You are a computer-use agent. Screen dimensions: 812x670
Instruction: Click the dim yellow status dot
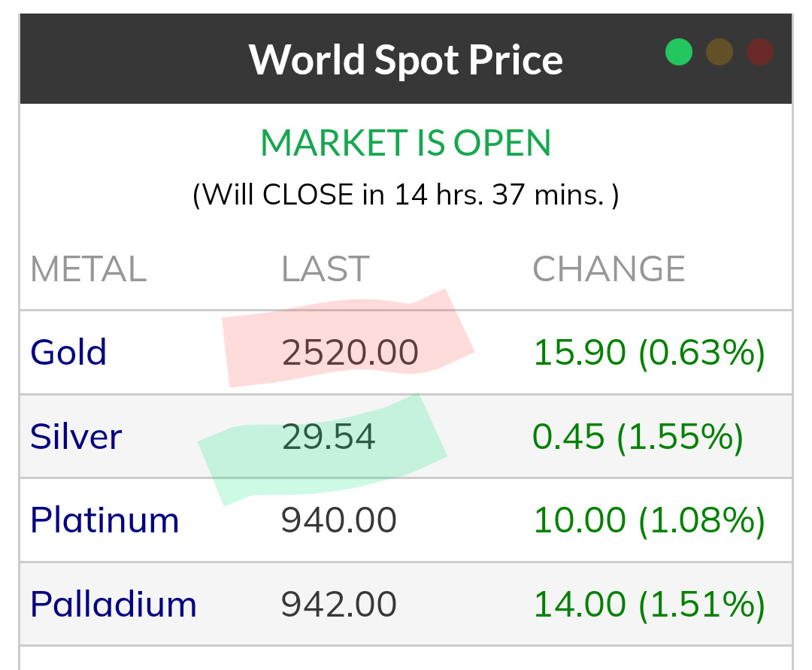click(720, 52)
